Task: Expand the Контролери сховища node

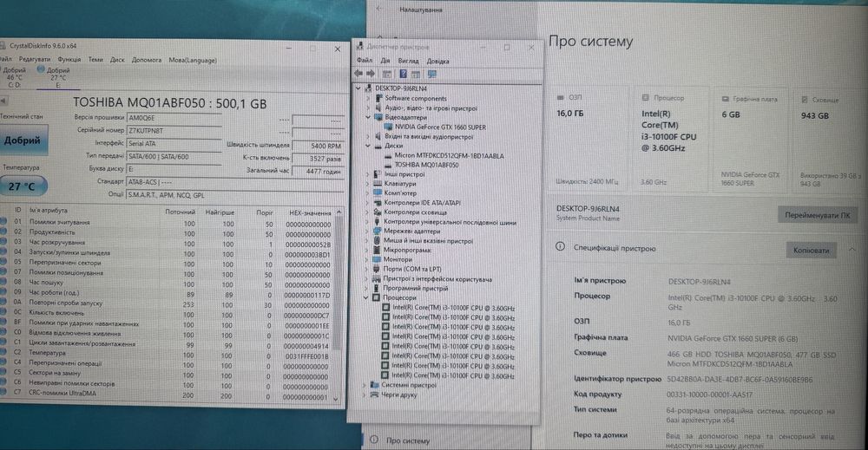Action: pyautogui.click(x=367, y=212)
